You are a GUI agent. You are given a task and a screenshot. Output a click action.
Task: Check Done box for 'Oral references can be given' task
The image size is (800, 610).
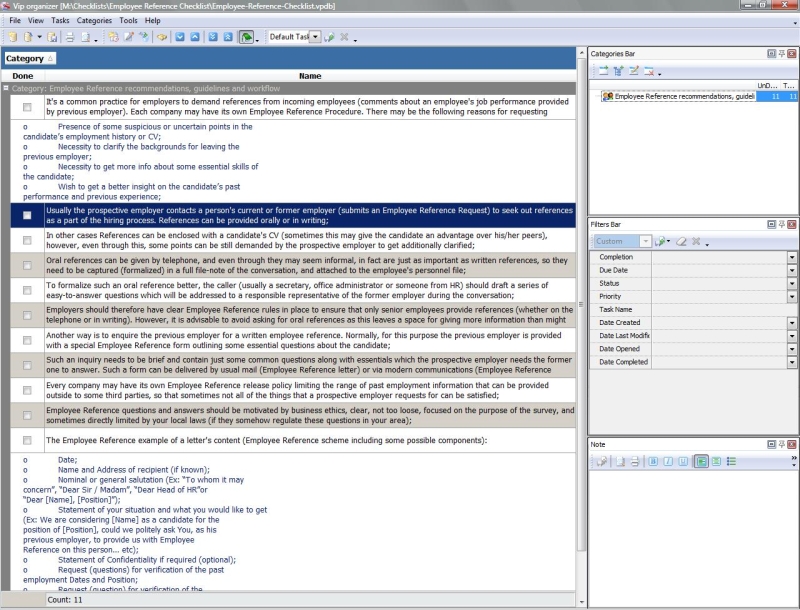tap(27, 266)
